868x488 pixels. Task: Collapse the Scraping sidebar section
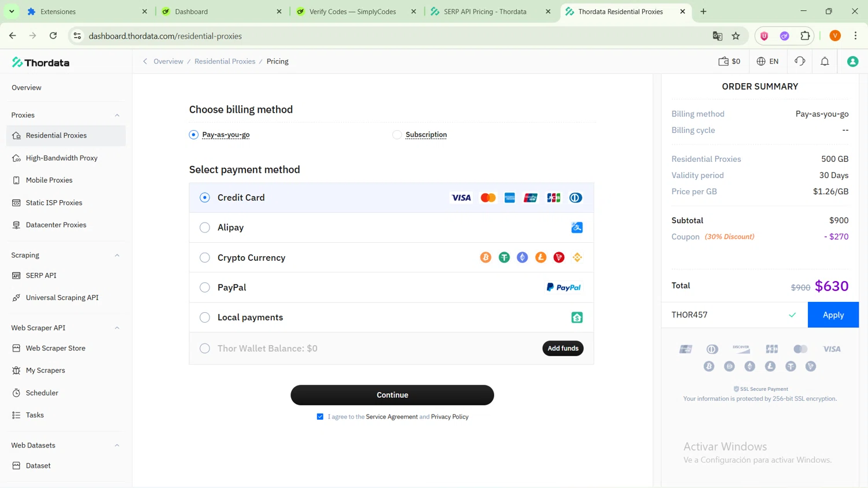click(x=117, y=255)
